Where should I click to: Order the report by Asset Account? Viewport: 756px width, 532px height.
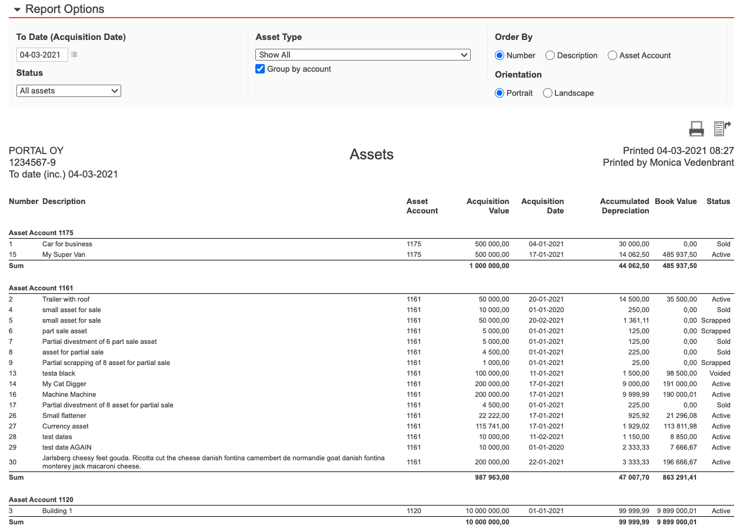612,55
